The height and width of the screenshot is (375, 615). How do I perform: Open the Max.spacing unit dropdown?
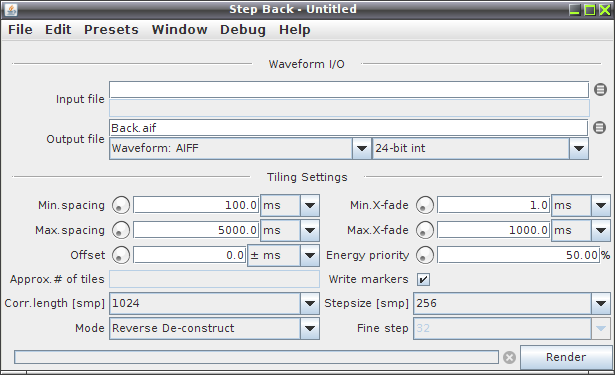coord(290,230)
